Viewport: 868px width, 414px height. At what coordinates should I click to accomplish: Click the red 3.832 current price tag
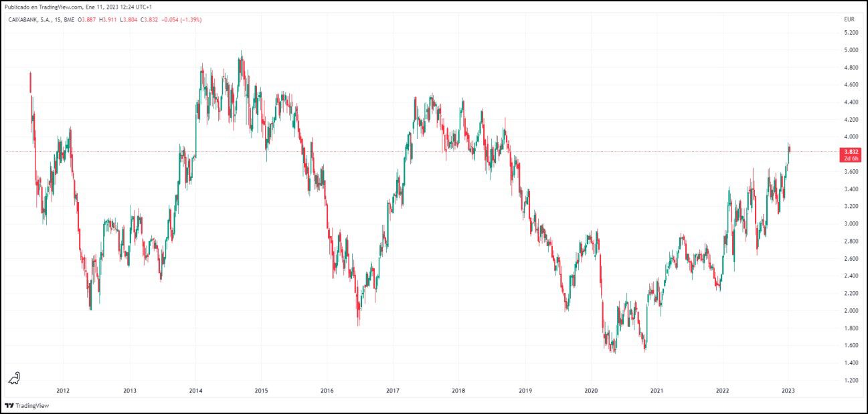851,152
